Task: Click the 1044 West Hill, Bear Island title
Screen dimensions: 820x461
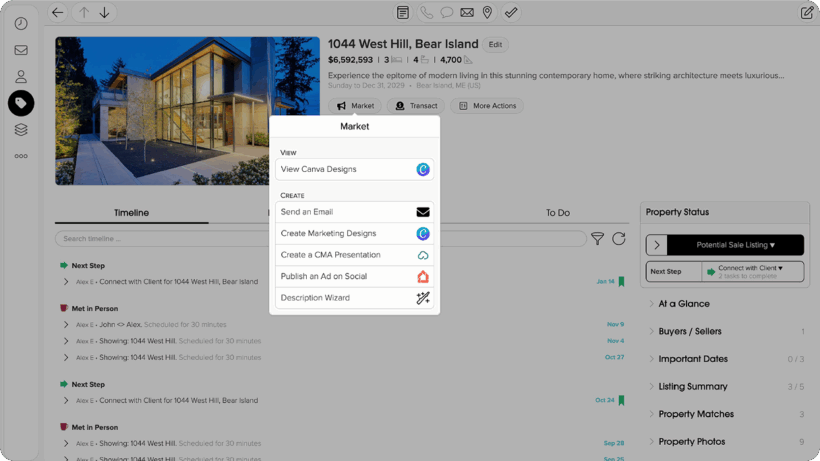Action: [x=403, y=44]
